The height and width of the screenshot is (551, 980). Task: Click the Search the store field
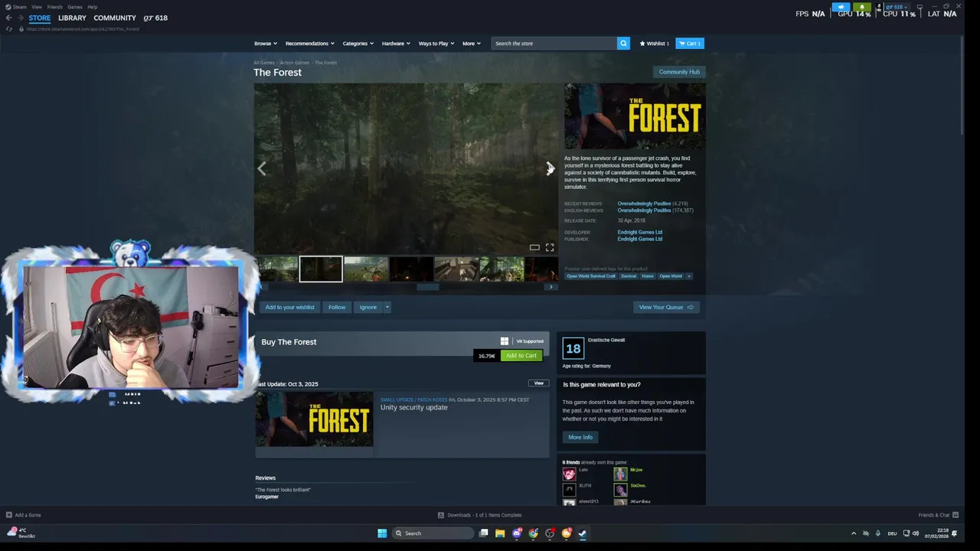(x=554, y=44)
